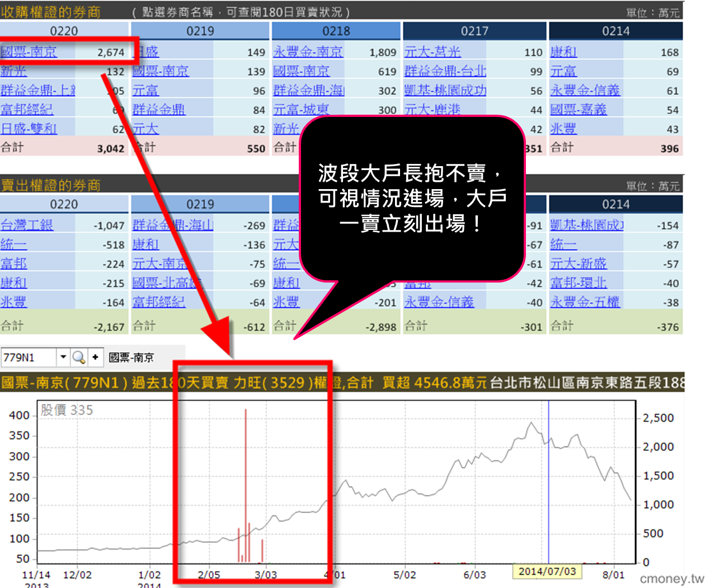
Task: Click the -2,898 sell total for 0218
Action: pos(380,327)
